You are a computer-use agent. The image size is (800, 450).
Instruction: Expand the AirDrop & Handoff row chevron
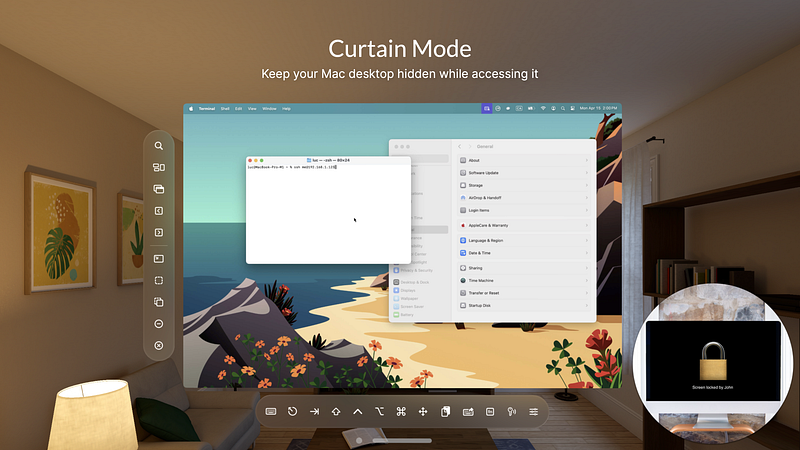(x=586, y=198)
